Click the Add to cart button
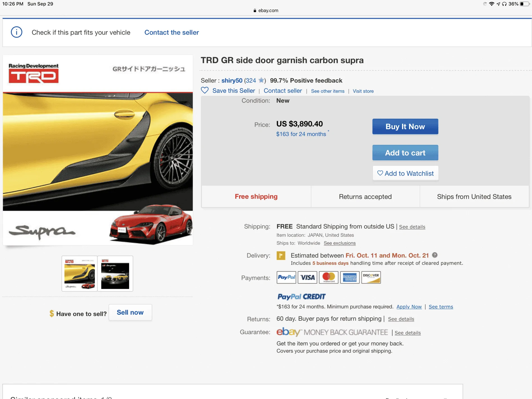The width and height of the screenshot is (532, 399). point(405,153)
